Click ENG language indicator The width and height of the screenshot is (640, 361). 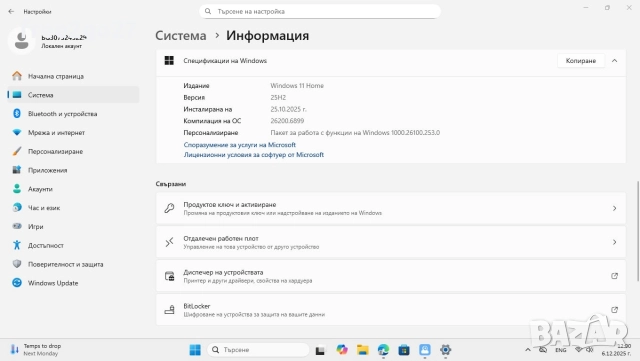click(560, 350)
